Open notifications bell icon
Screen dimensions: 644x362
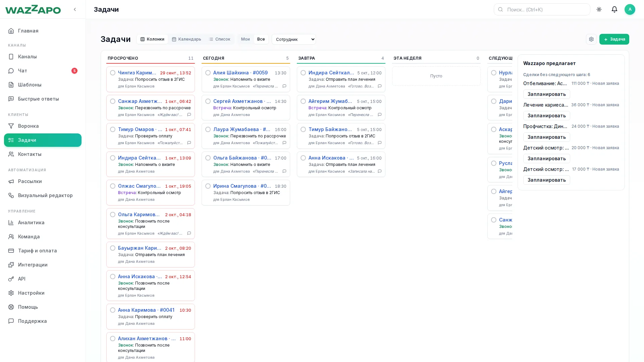pyautogui.click(x=614, y=9)
